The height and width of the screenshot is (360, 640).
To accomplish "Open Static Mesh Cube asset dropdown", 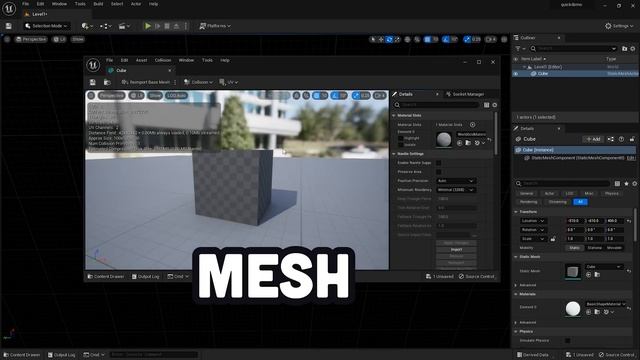I will (x=604, y=267).
